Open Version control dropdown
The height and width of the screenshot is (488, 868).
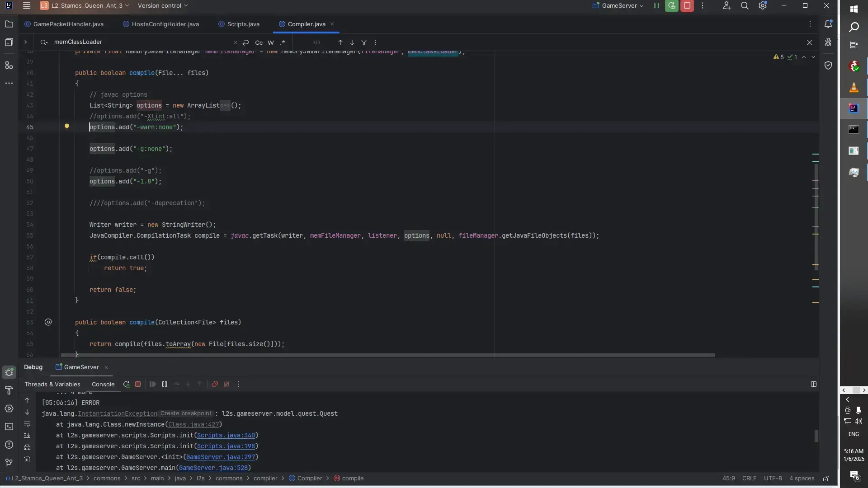163,6
